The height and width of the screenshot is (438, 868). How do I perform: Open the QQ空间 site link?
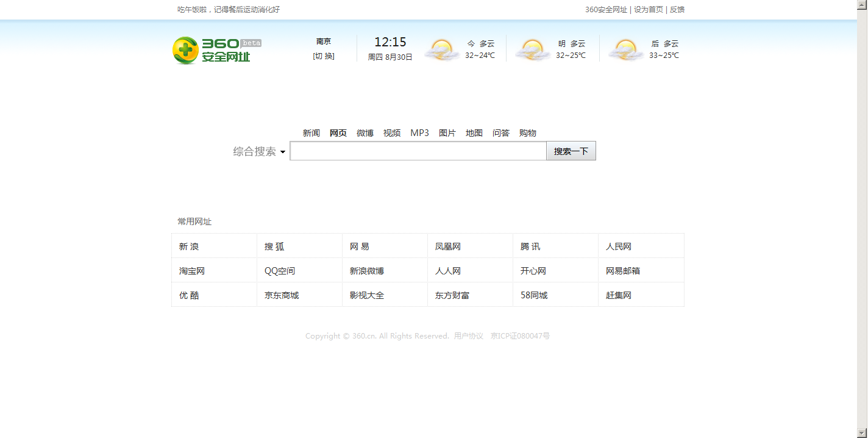280,271
